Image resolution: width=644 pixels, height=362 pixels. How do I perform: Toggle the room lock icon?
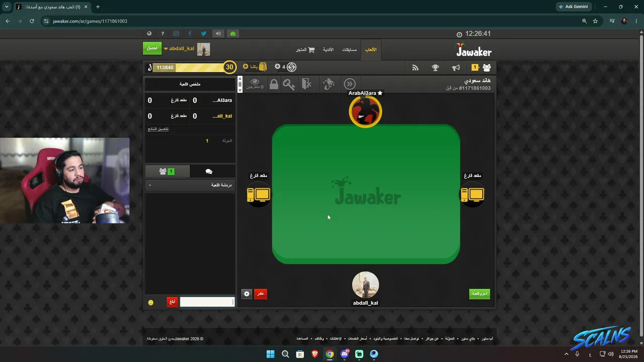click(x=274, y=84)
